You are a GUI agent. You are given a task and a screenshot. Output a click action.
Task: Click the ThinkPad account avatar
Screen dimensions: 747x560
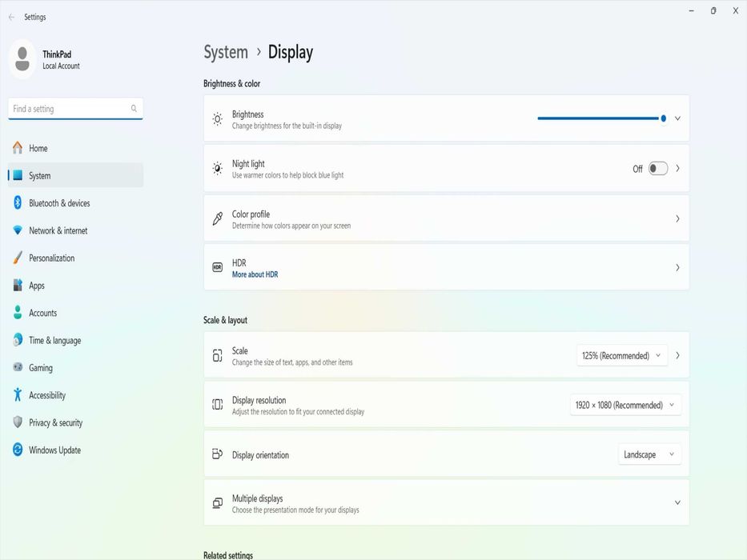point(22,59)
